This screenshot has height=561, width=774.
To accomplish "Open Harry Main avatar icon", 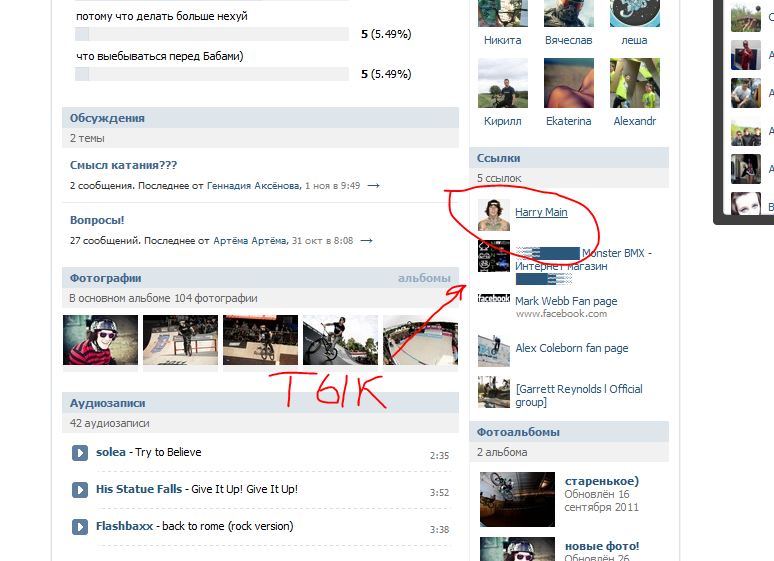I will tap(494, 215).
